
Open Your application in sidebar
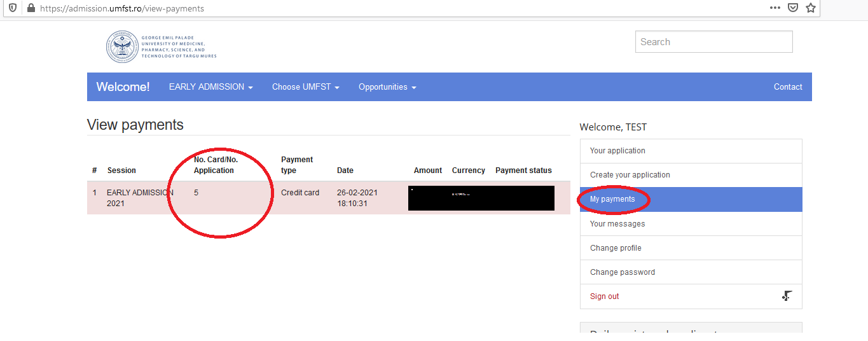click(617, 151)
